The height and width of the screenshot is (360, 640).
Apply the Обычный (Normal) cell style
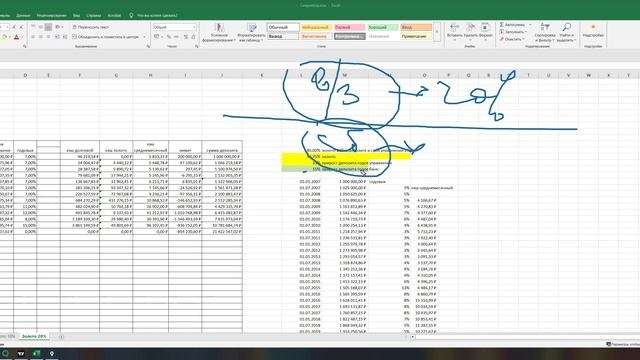(x=283, y=27)
